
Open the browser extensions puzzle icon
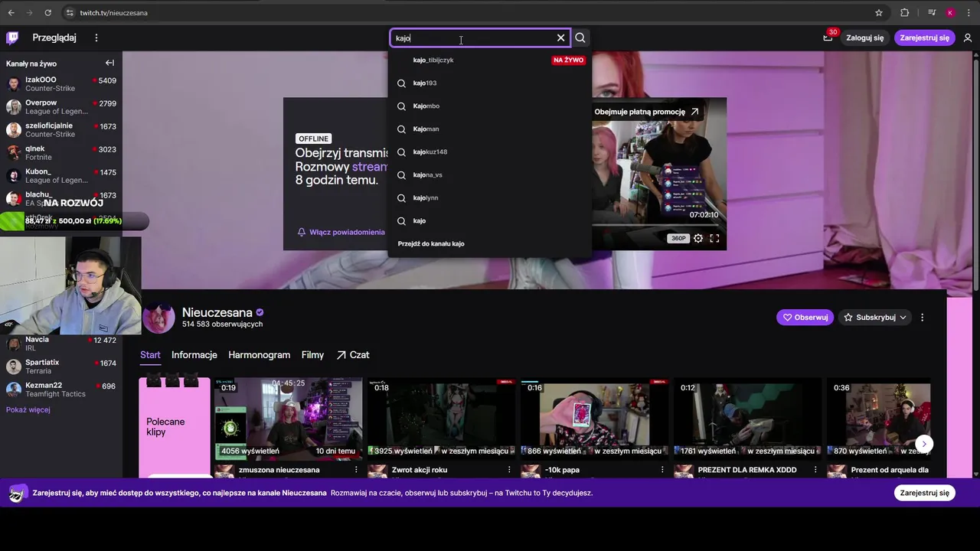[904, 12]
